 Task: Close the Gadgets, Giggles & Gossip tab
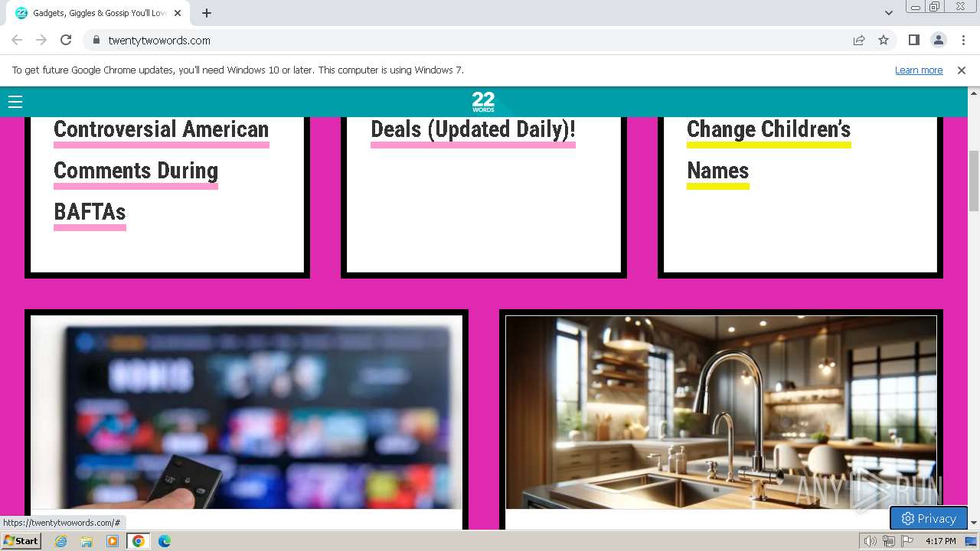pyautogui.click(x=178, y=13)
